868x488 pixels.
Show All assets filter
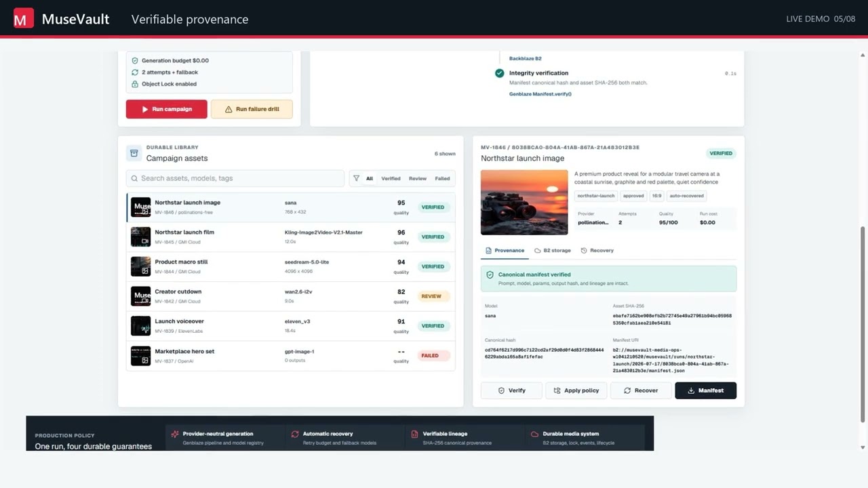click(370, 178)
